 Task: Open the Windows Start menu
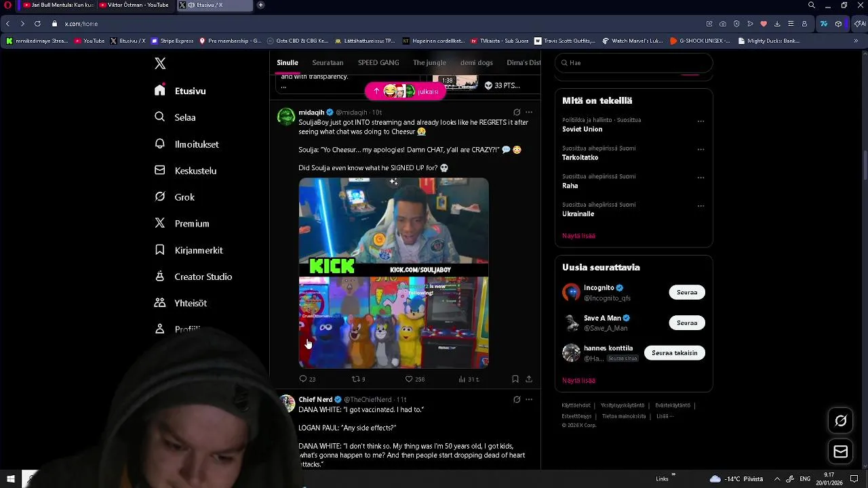click(x=10, y=479)
